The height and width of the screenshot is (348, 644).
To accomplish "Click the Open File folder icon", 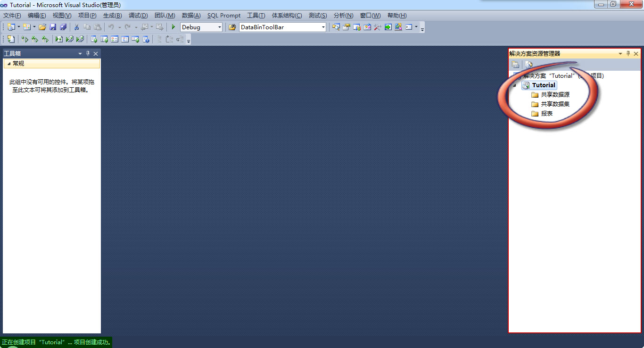I will (42, 27).
